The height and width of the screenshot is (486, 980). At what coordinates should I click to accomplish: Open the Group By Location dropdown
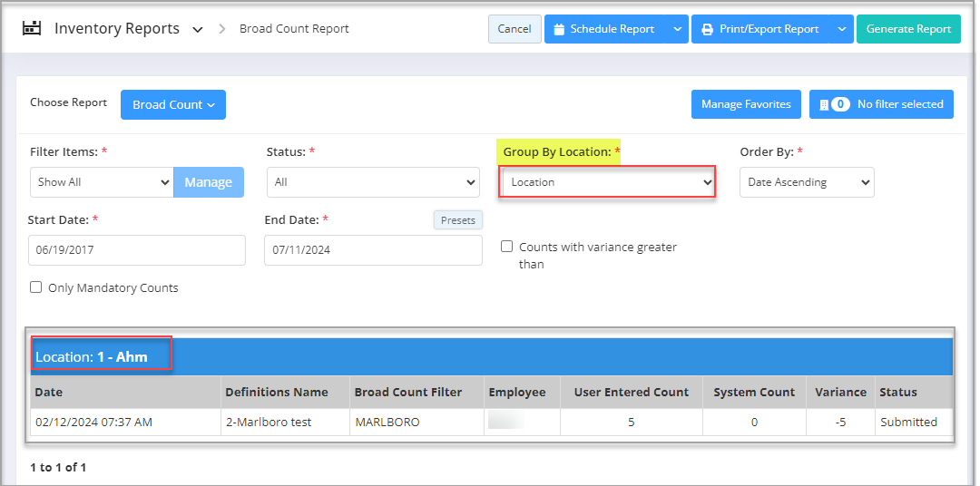[608, 182]
